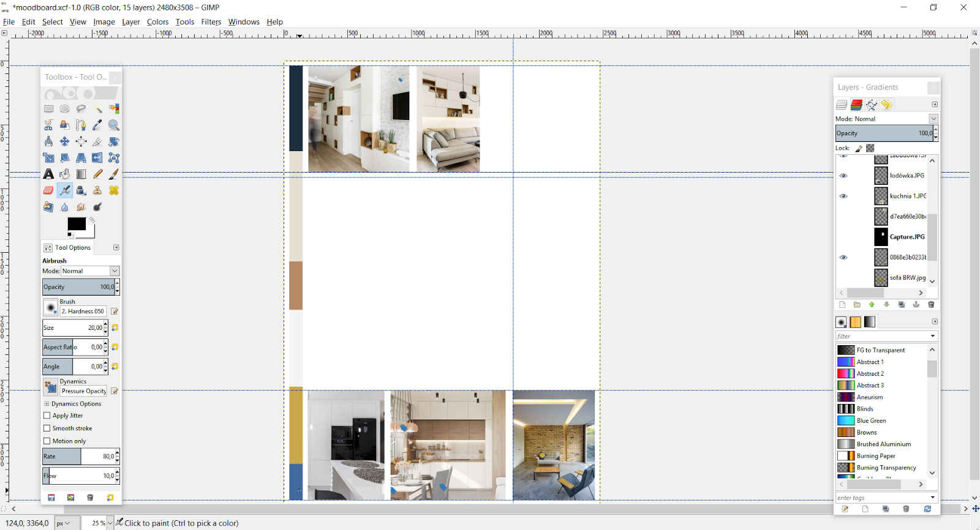Create a new layer in Layers panel
This screenshot has height=530, width=980.
(x=842, y=305)
